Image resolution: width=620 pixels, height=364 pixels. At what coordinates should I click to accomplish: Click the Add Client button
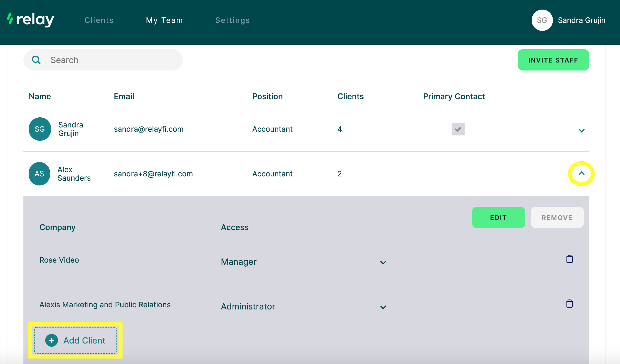point(76,340)
